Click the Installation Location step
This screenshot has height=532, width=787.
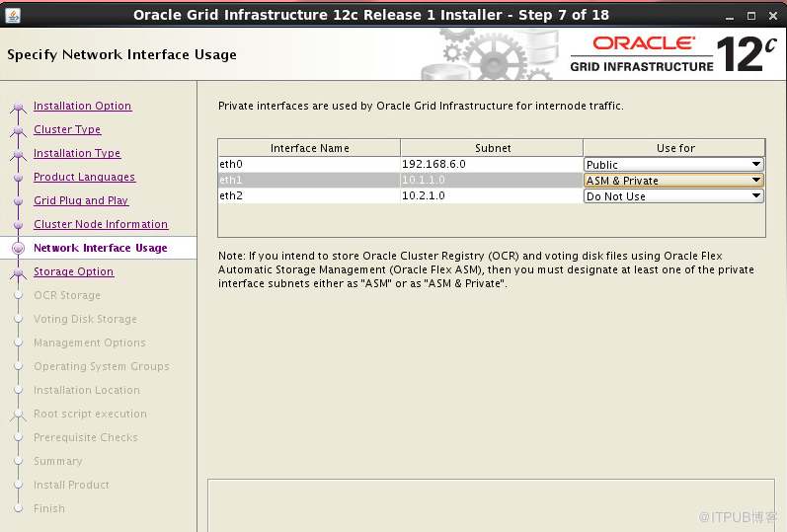(86, 390)
